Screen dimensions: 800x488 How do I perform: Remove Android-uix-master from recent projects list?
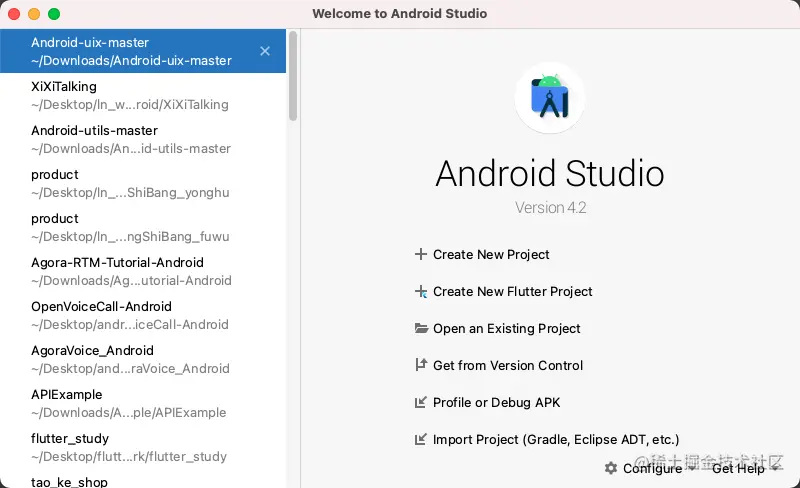click(x=265, y=51)
